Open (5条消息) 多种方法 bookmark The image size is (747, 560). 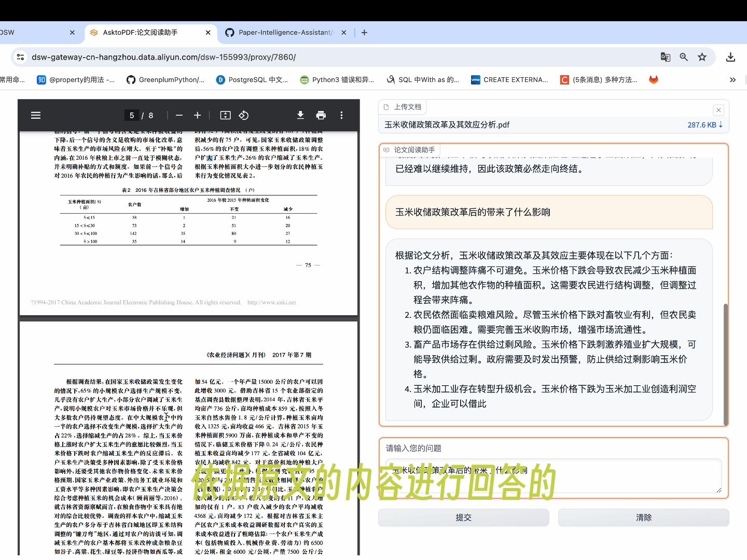(x=599, y=79)
